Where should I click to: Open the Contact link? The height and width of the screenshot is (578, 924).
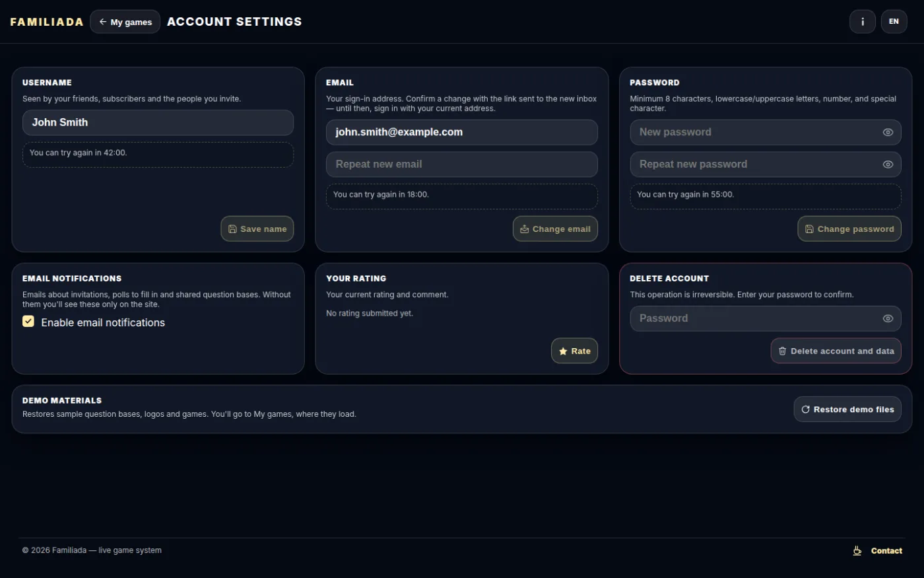(886, 551)
